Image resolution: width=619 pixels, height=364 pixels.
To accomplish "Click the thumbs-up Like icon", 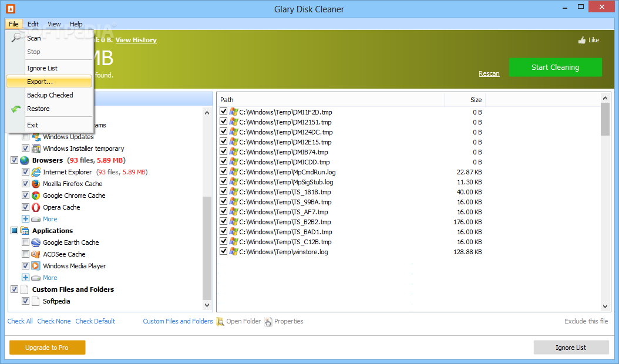I will 582,40.
